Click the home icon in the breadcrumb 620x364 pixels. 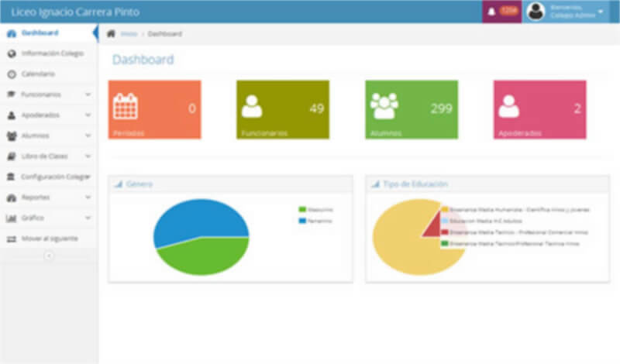[111, 33]
